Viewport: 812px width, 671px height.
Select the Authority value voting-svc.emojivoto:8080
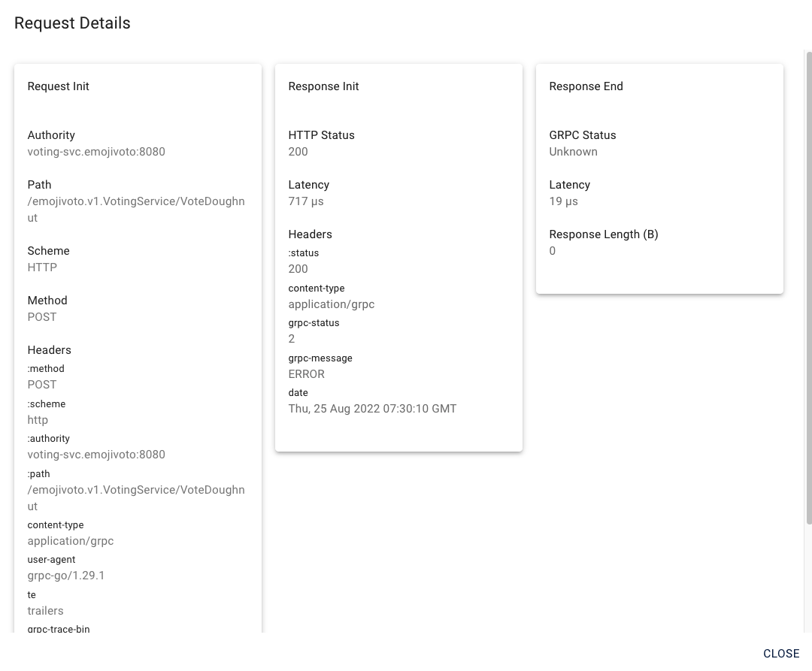coord(96,152)
